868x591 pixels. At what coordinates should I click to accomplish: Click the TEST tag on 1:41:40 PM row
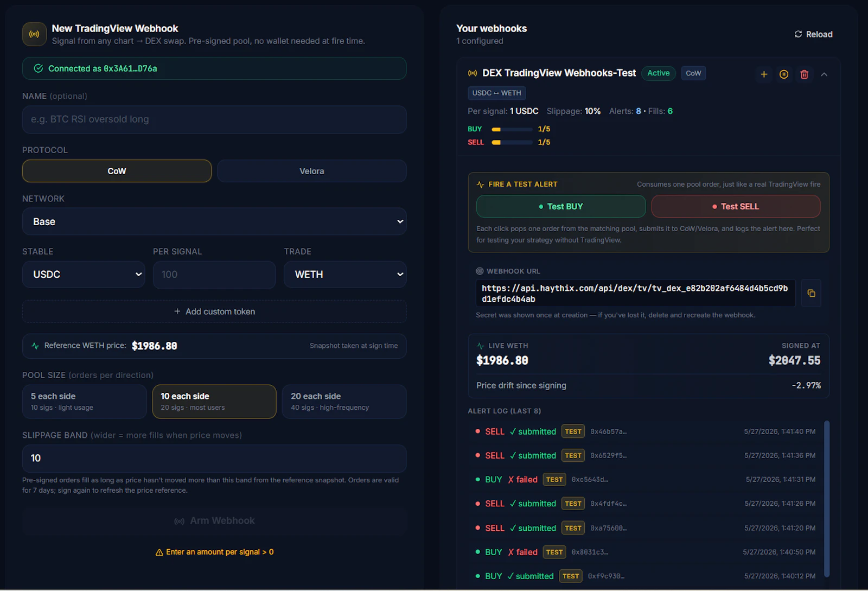[x=573, y=432]
